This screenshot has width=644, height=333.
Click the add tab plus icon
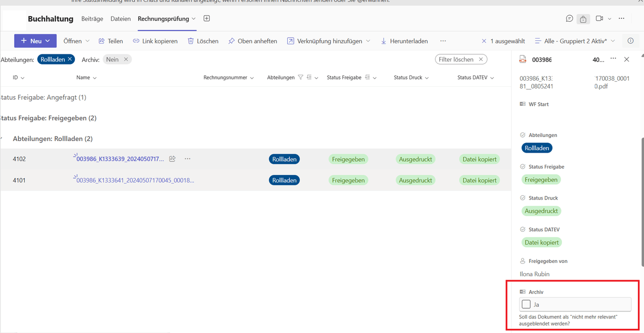[x=207, y=19]
